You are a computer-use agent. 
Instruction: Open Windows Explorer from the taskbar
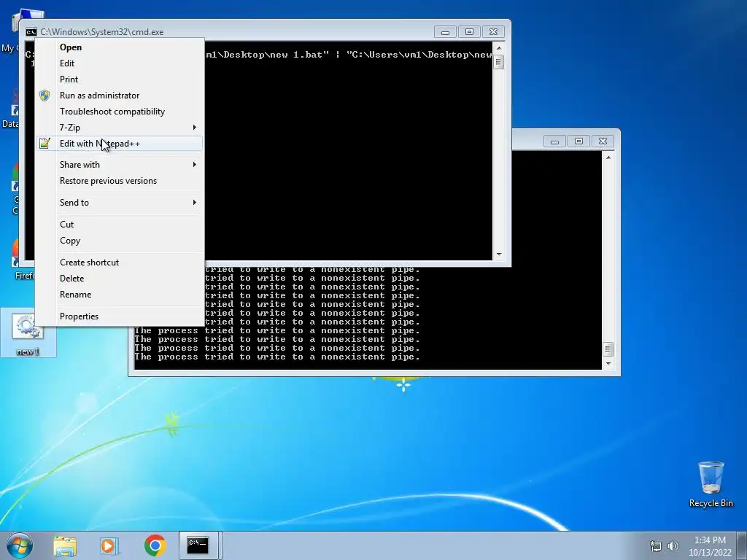pyautogui.click(x=65, y=545)
